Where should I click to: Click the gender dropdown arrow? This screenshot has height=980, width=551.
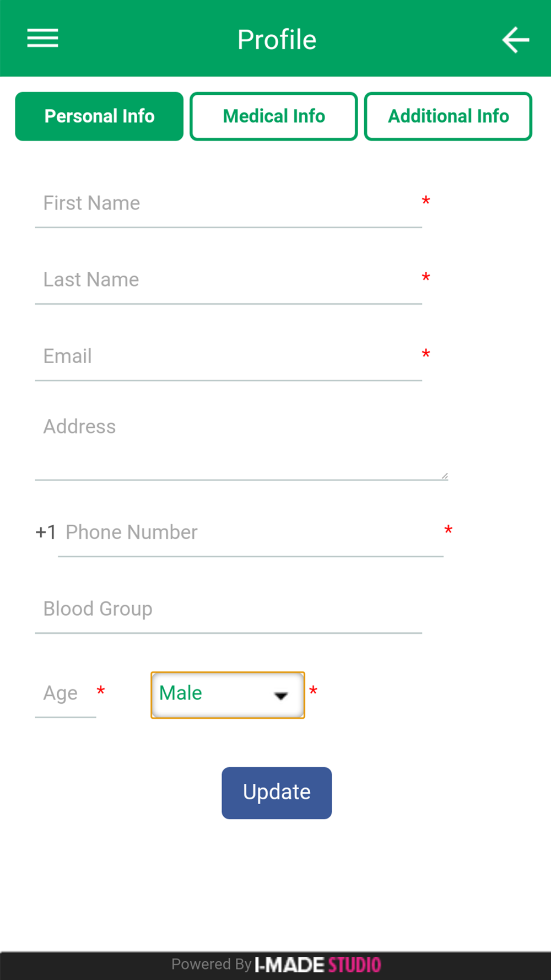(x=281, y=696)
